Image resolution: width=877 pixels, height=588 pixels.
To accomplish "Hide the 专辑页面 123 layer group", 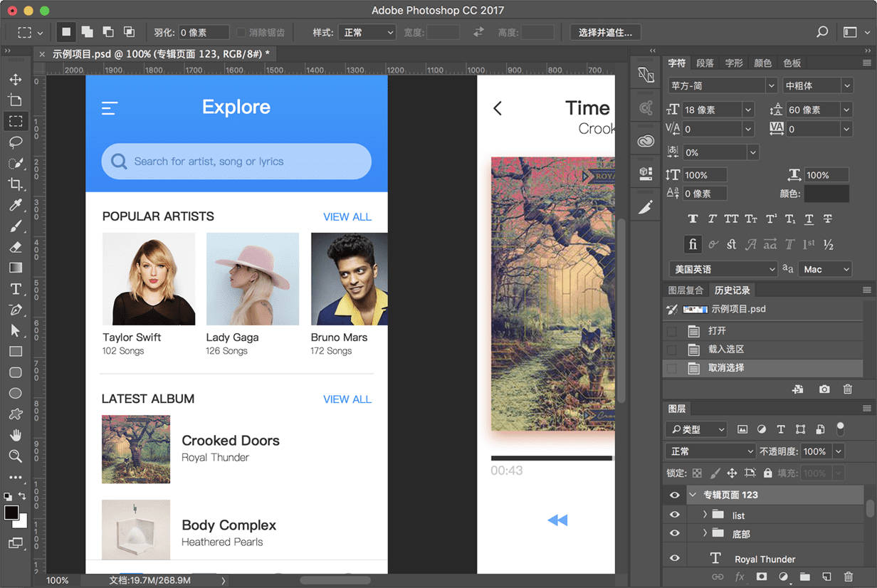I will 674,495.
